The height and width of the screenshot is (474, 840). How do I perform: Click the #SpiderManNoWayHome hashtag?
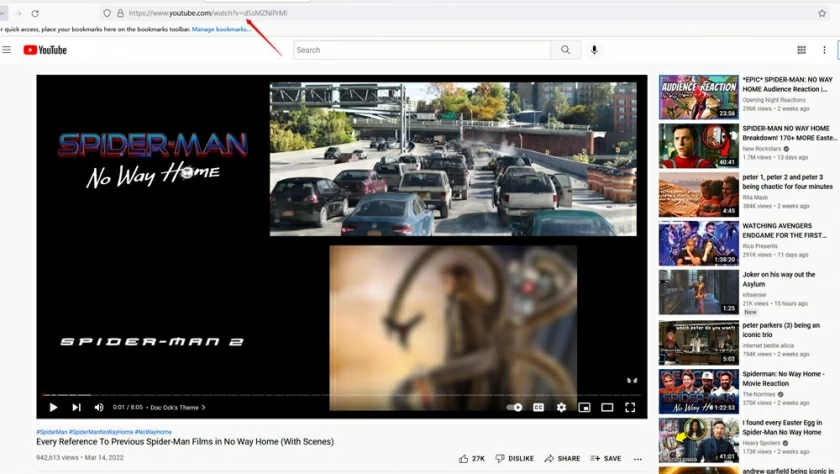click(x=101, y=432)
